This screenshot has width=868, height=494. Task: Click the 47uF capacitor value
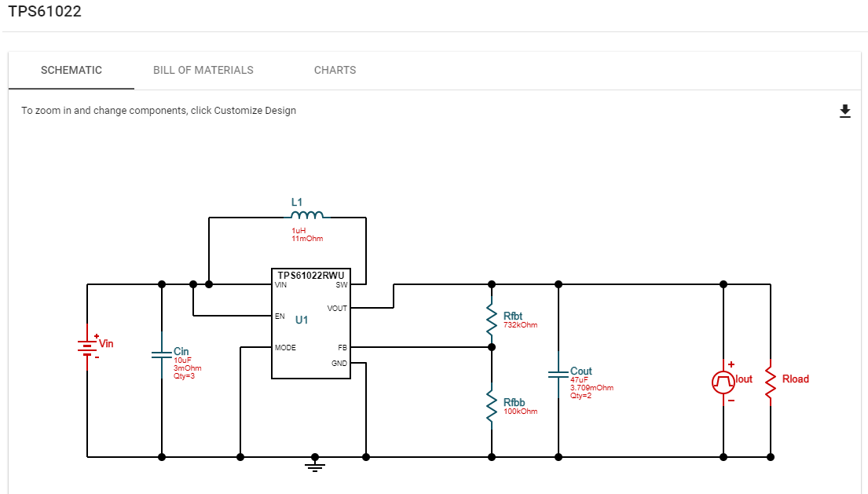579,380
